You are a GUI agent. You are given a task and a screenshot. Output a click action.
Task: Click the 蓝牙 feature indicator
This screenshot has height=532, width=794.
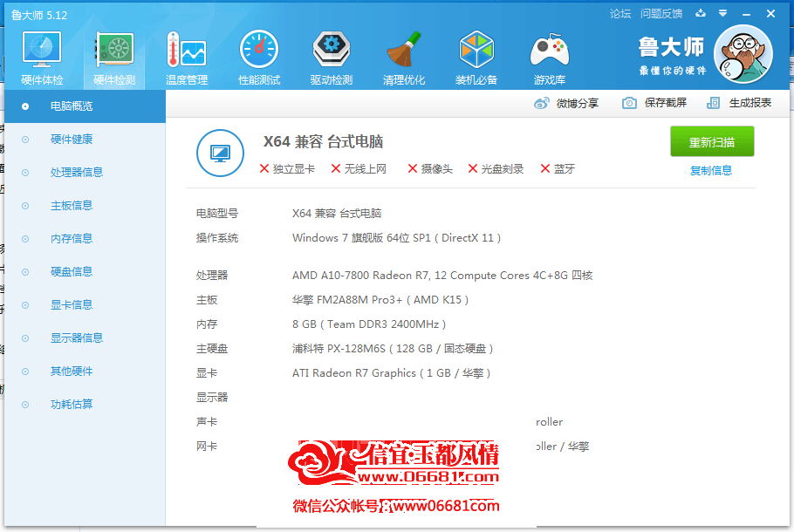pyautogui.click(x=558, y=169)
